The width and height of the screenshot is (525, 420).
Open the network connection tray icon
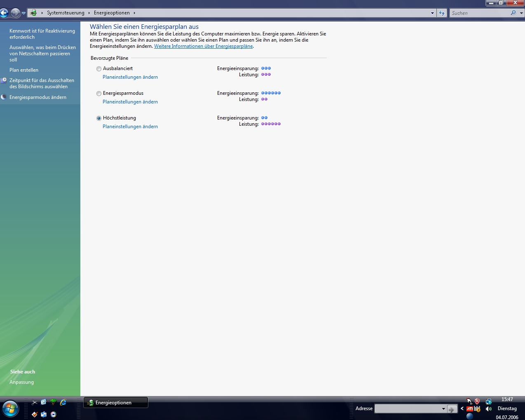coord(488,401)
